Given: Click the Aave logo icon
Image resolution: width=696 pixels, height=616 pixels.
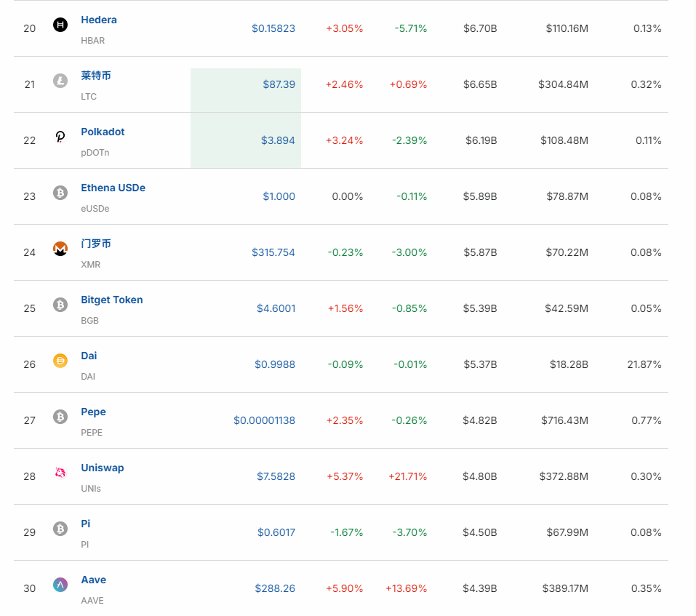Looking at the screenshot, I should [x=60, y=585].
